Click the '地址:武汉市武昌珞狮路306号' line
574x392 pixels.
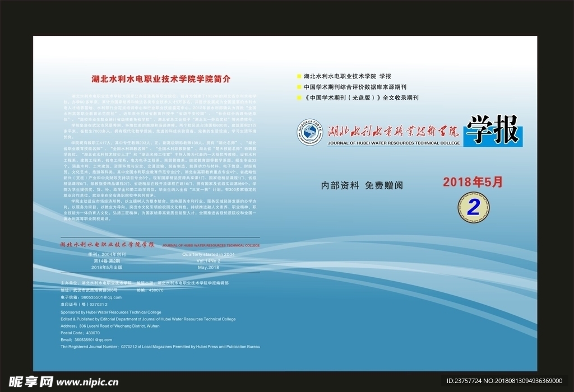coord(89,290)
